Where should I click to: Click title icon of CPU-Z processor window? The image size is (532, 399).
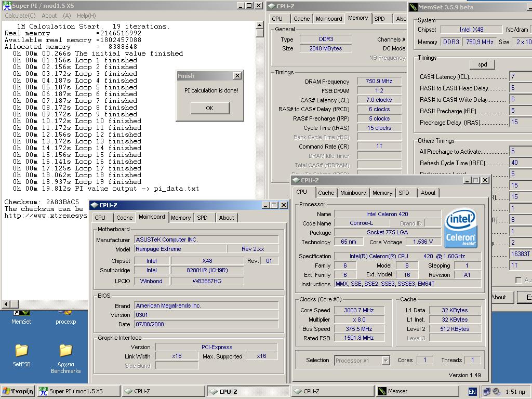tap(296, 180)
